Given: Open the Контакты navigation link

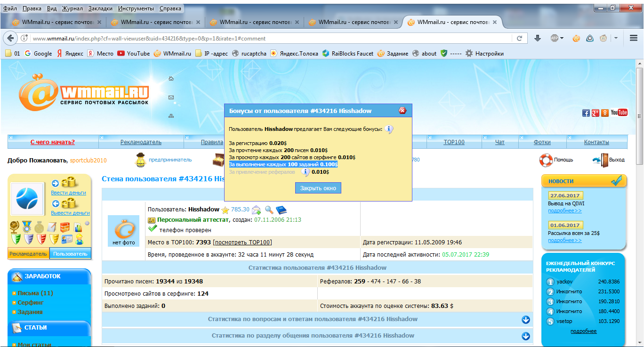Looking at the screenshot, I should point(596,142).
